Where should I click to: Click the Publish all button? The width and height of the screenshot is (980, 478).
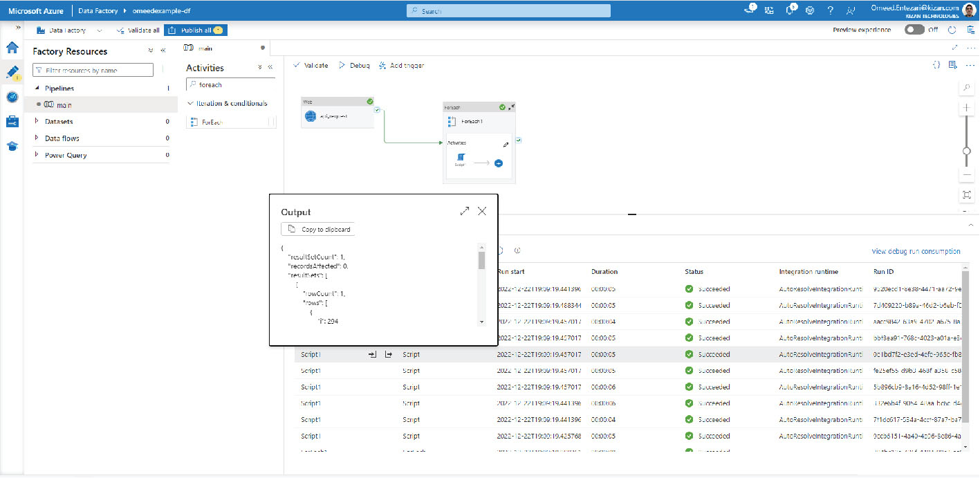coord(196,30)
